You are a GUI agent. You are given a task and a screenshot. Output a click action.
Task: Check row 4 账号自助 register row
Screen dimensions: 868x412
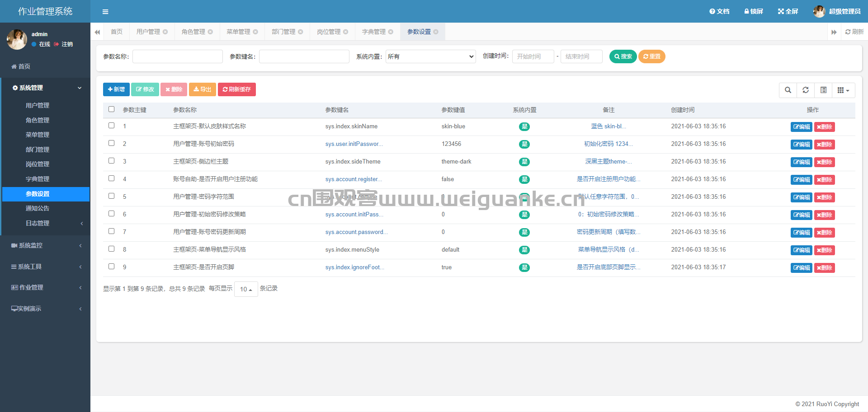112,178
